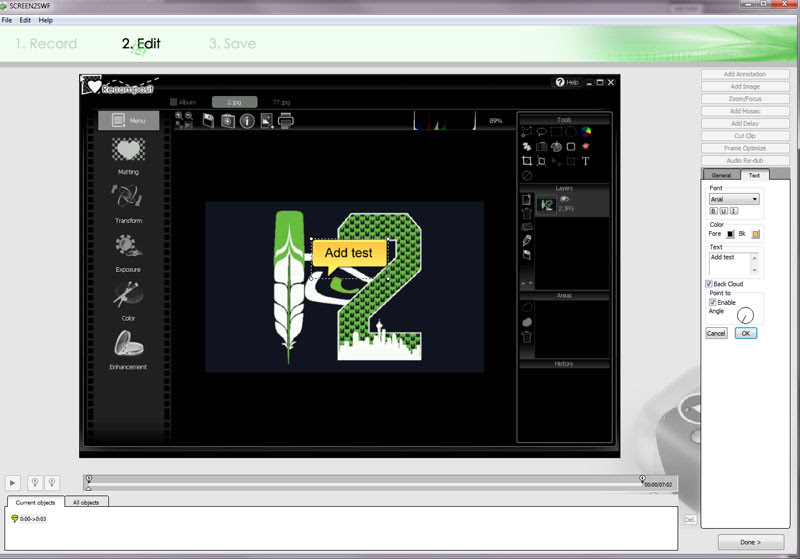Screen dimensions: 800x559
Task: Open the Transform tool in sidebar
Action: pos(127,196)
